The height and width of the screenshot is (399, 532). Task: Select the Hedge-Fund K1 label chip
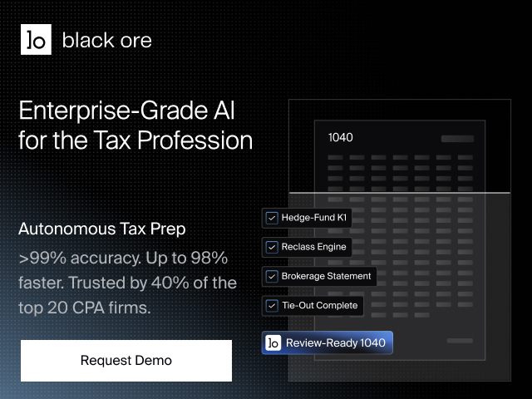click(x=307, y=218)
